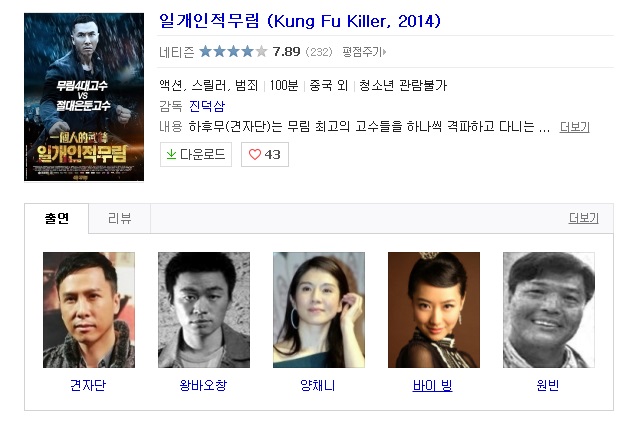Viewport: 643px width, 423px height.
Task: Expand plot summary with 더보기 link
Action: [575, 127]
